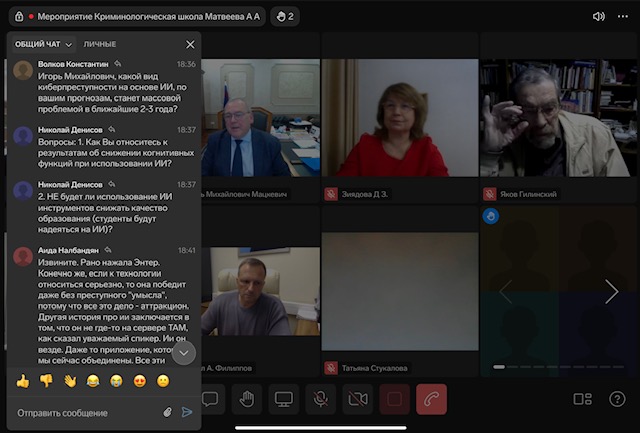Show next participants with right arrow
This screenshot has width=640, height=433.
coord(611,291)
